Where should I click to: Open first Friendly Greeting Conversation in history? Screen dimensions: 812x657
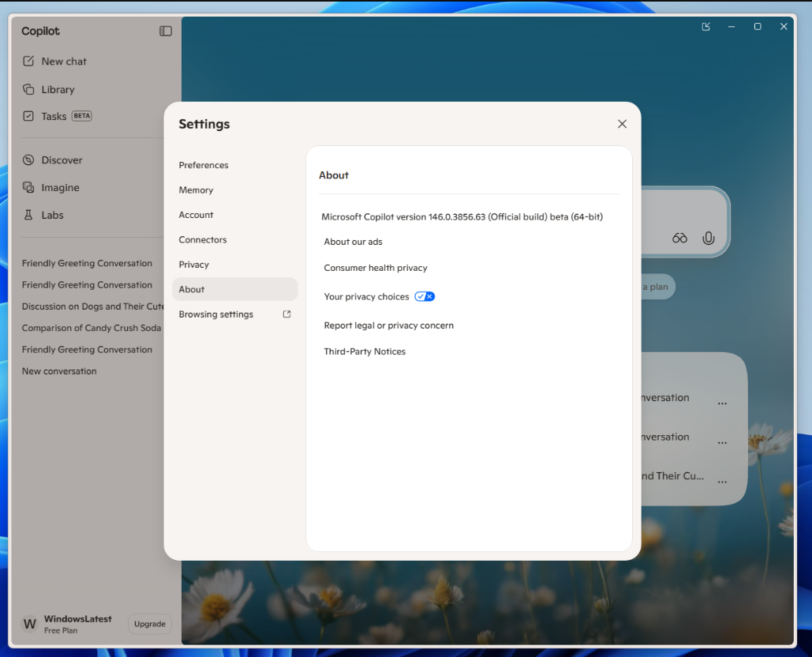87,263
